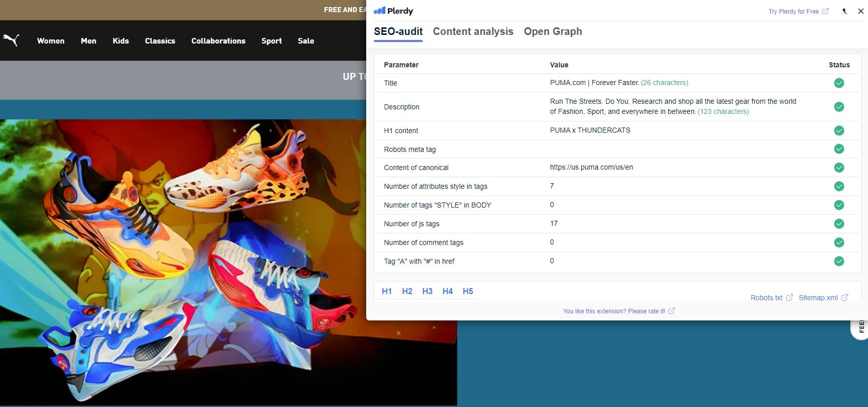Click the green status check for Description
The width and height of the screenshot is (868, 407).
coord(839,107)
